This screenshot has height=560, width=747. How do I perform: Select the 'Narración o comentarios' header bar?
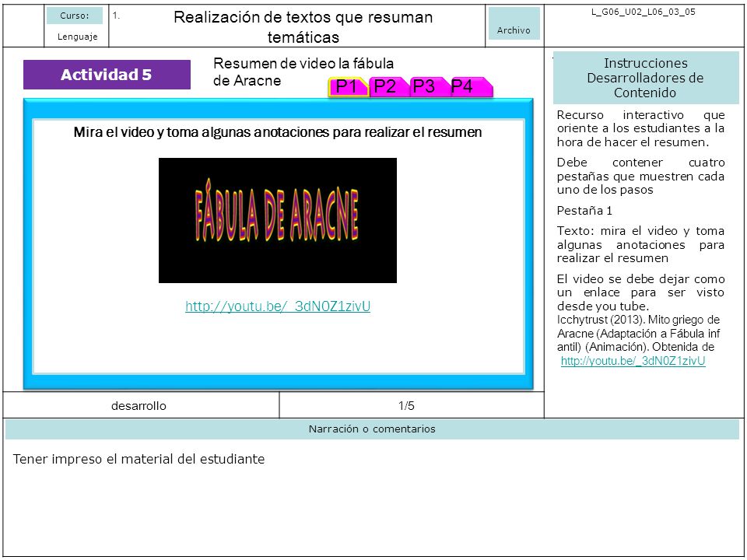[372, 429]
